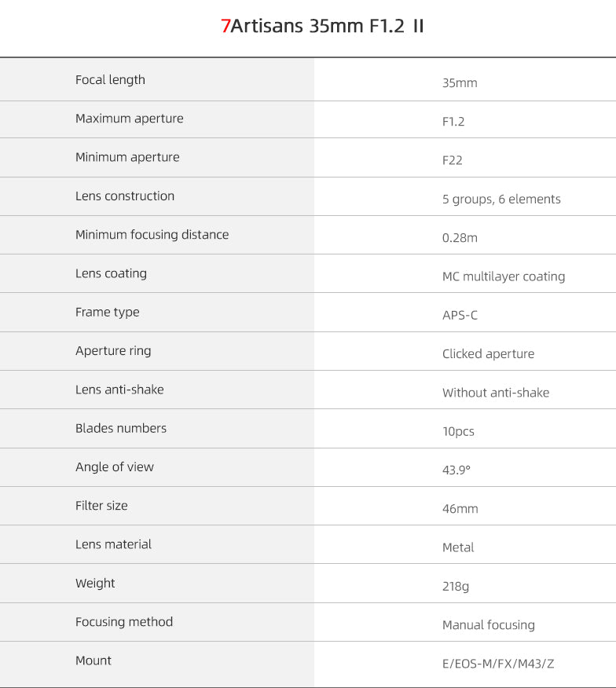Image resolution: width=616 pixels, height=688 pixels.
Task: Select the 5 groups, 6 elements text
Action: (x=501, y=199)
